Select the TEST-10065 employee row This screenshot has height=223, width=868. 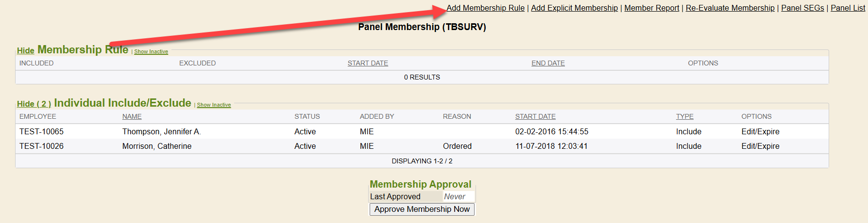pyautogui.click(x=41, y=131)
